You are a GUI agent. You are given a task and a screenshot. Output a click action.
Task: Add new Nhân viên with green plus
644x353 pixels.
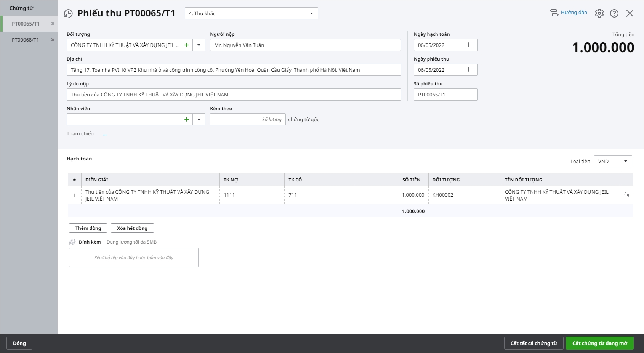click(x=187, y=119)
